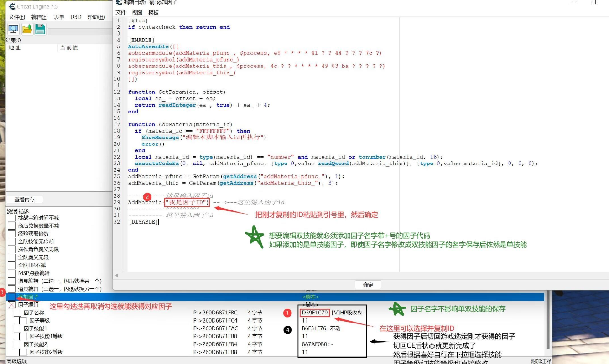609x364 pixels.
Task: Click the process scan progress bar
Action: click(80, 31)
